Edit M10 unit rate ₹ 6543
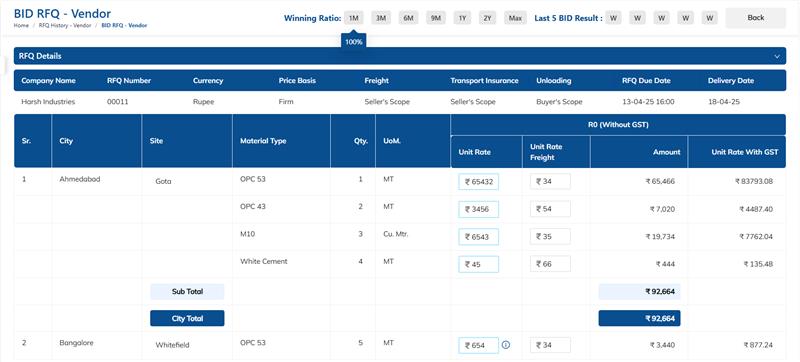This screenshot has width=800, height=362. pos(479,237)
